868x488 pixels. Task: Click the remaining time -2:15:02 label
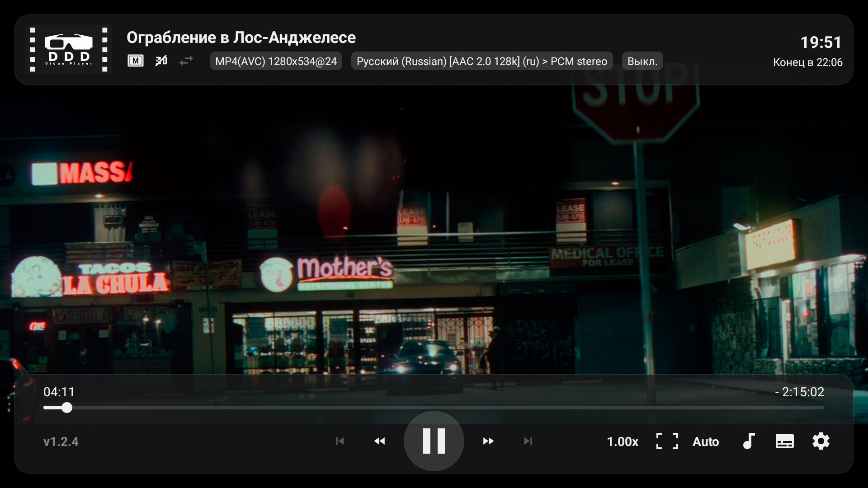(799, 392)
